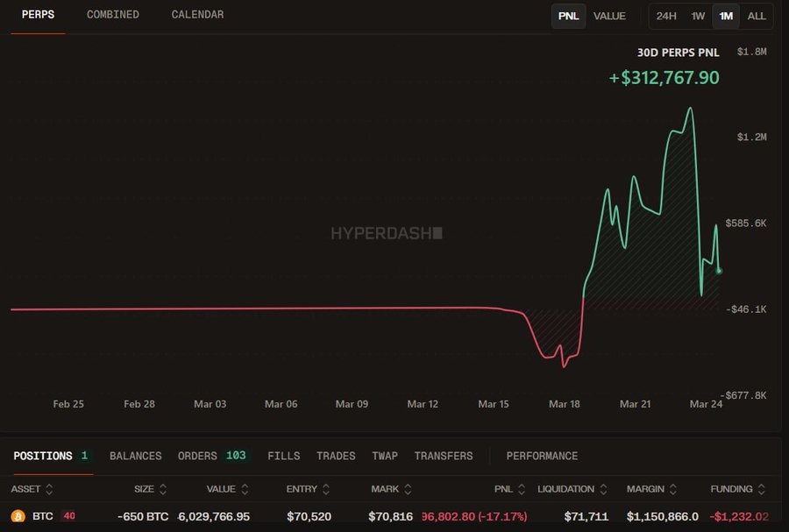The width and height of the screenshot is (789, 532).
Task: Click the +$312,767.90 PNL total
Action: pos(665,78)
